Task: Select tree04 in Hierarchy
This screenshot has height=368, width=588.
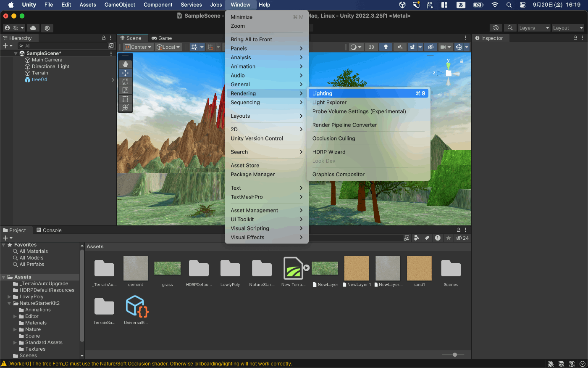Action: tap(39, 79)
